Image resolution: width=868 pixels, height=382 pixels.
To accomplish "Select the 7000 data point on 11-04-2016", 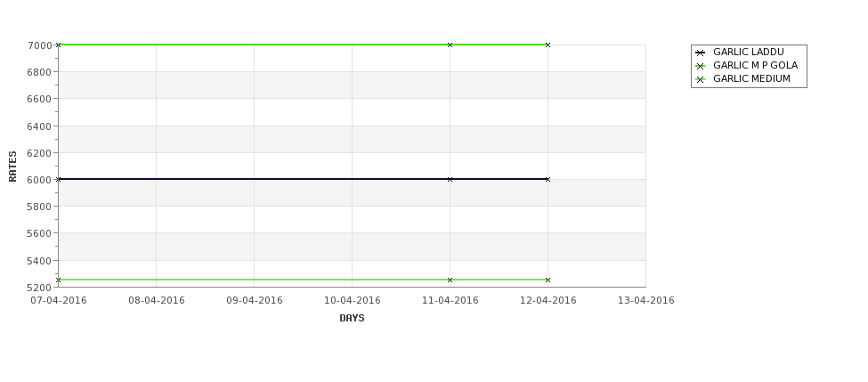I will pos(450,45).
